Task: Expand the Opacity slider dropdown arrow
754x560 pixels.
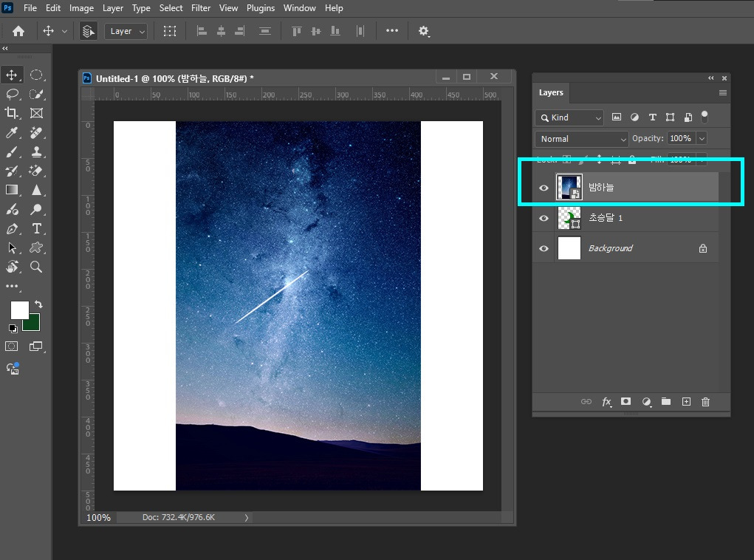Action: [x=702, y=139]
